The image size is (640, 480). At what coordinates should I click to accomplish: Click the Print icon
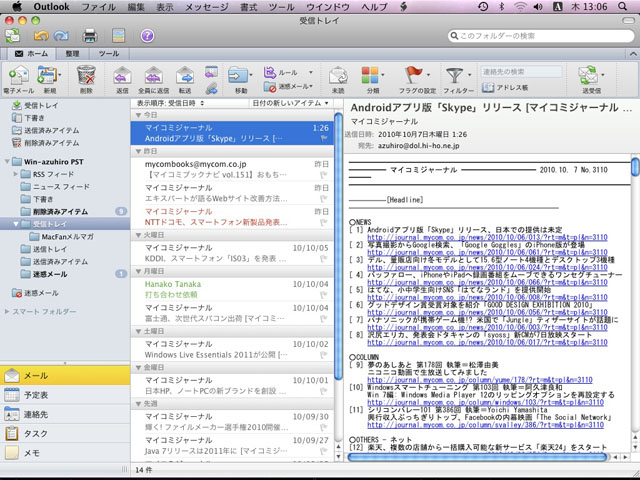click(x=90, y=36)
